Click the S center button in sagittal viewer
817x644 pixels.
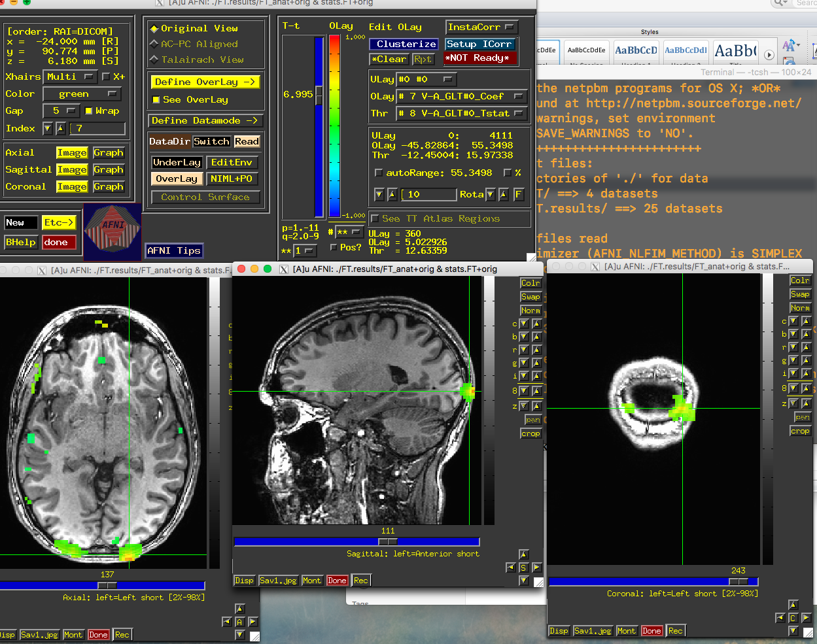[x=523, y=568]
